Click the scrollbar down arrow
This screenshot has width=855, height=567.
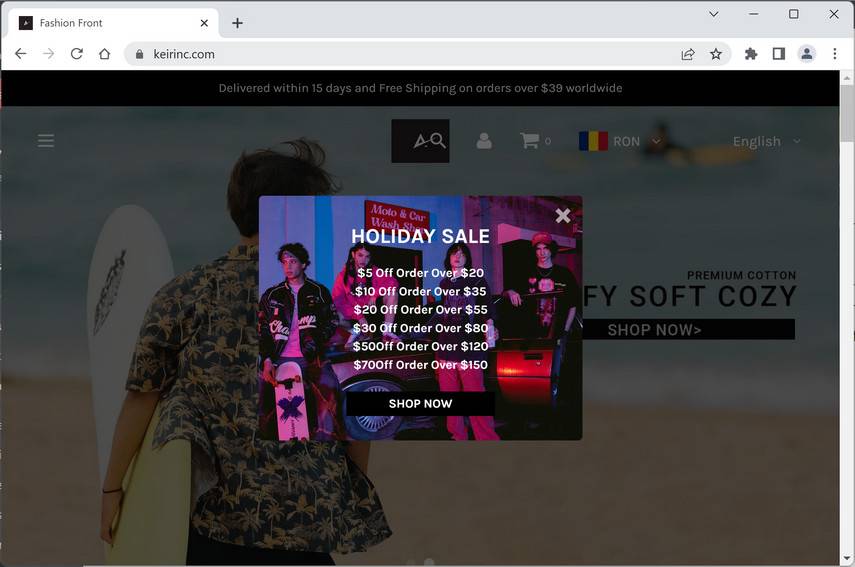coord(847,558)
